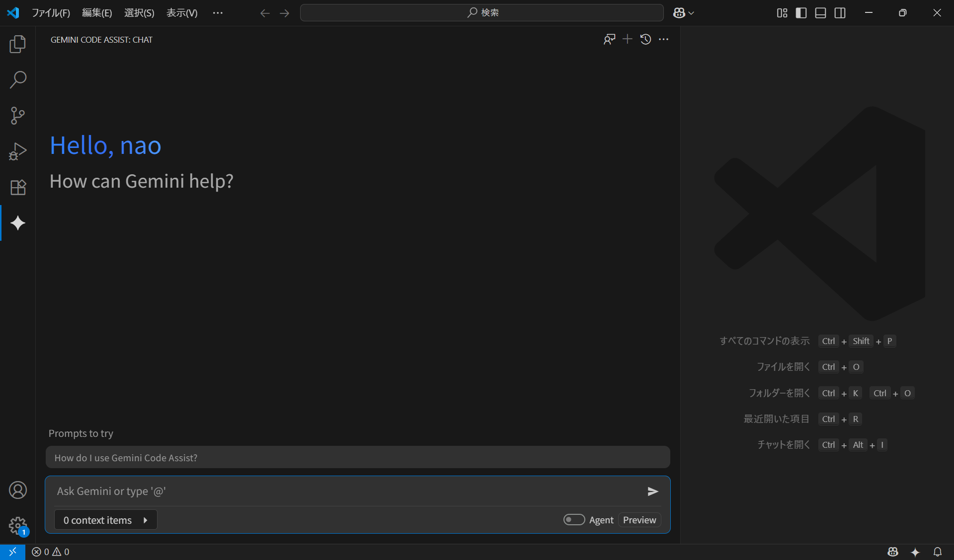The width and height of the screenshot is (954, 560).
Task: Open the Search view in activity bar
Action: (x=18, y=80)
